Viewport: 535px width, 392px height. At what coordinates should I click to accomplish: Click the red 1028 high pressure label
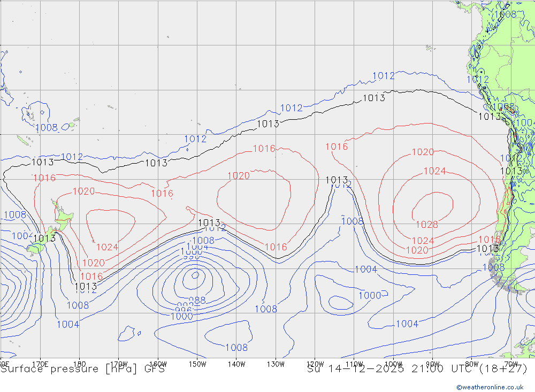coord(427,225)
